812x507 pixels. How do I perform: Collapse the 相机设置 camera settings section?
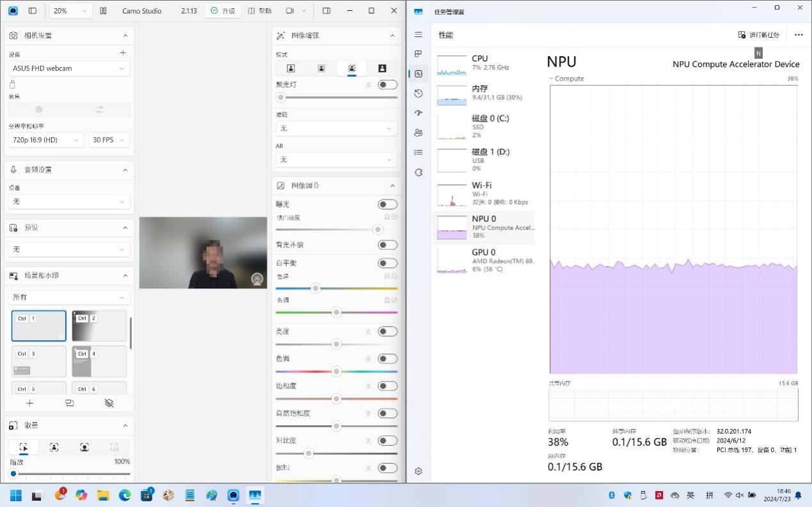pyautogui.click(x=125, y=35)
